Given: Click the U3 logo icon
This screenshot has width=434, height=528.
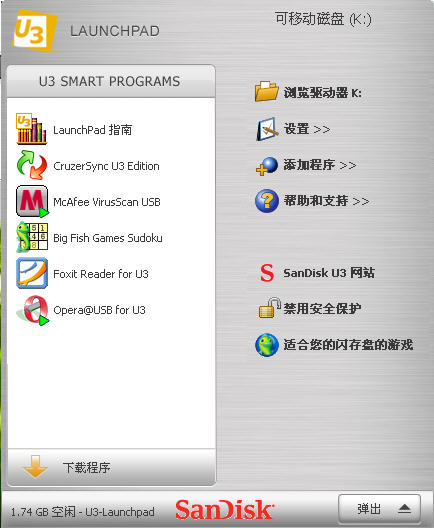Looking at the screenshot, I should (35, 30).
